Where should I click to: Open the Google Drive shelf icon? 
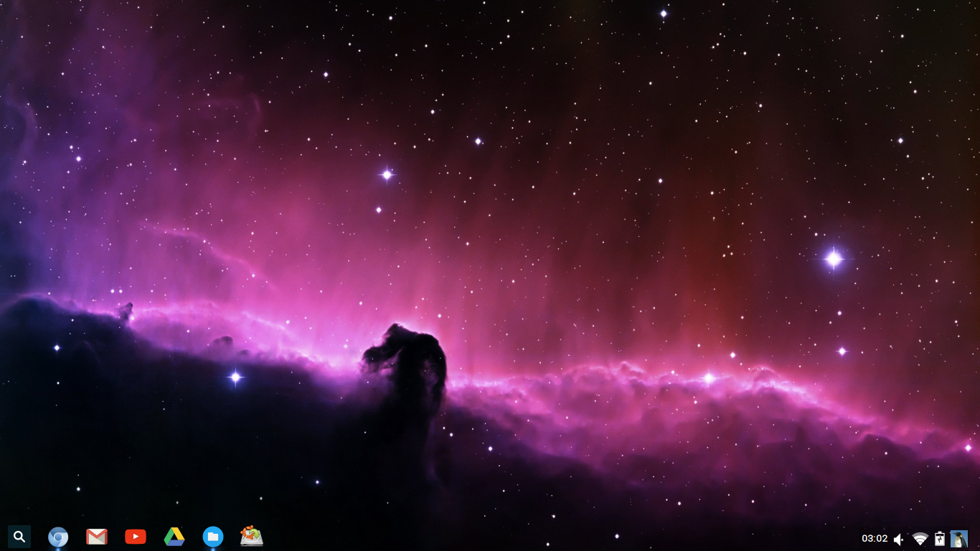tap(174, 537)
